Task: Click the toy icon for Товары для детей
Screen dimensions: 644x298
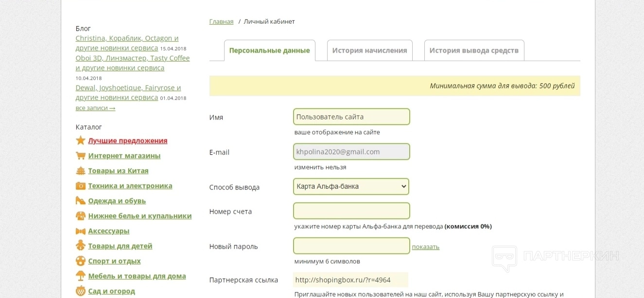Action: click(x=81, y=246)
